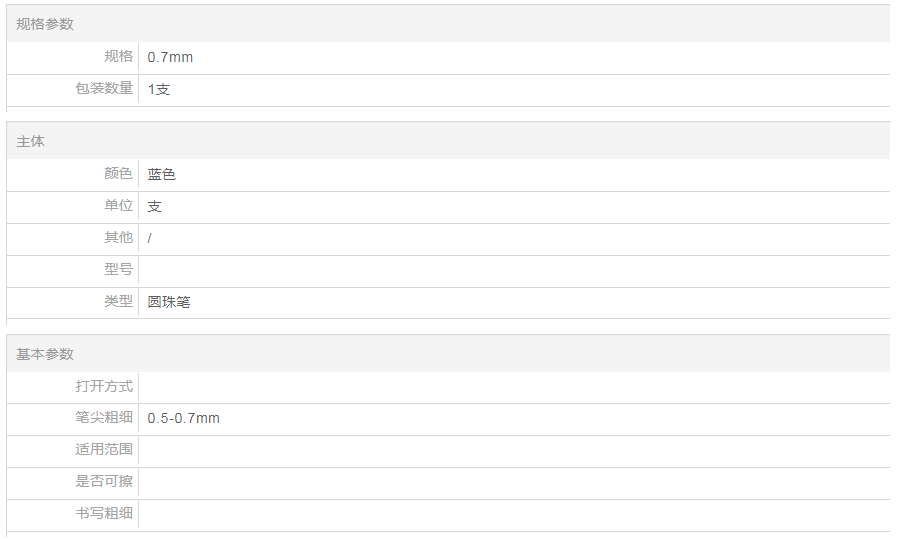Select the 包装数量 label

tap(104, 89)
